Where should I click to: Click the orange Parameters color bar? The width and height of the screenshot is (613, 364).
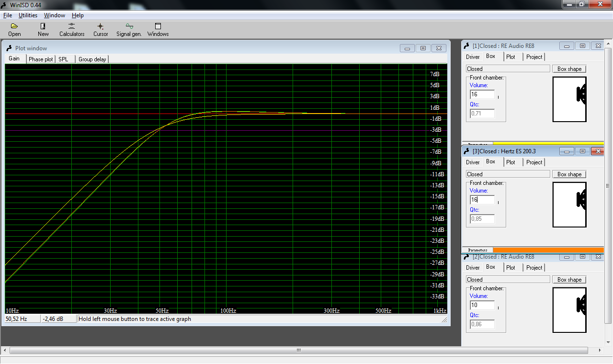click(548, 250)
